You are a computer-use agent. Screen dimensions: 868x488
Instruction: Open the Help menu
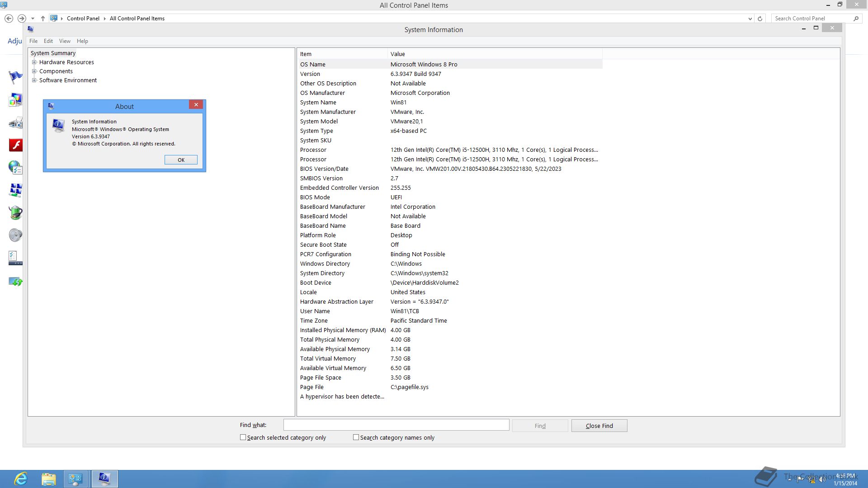click(82, 41)
